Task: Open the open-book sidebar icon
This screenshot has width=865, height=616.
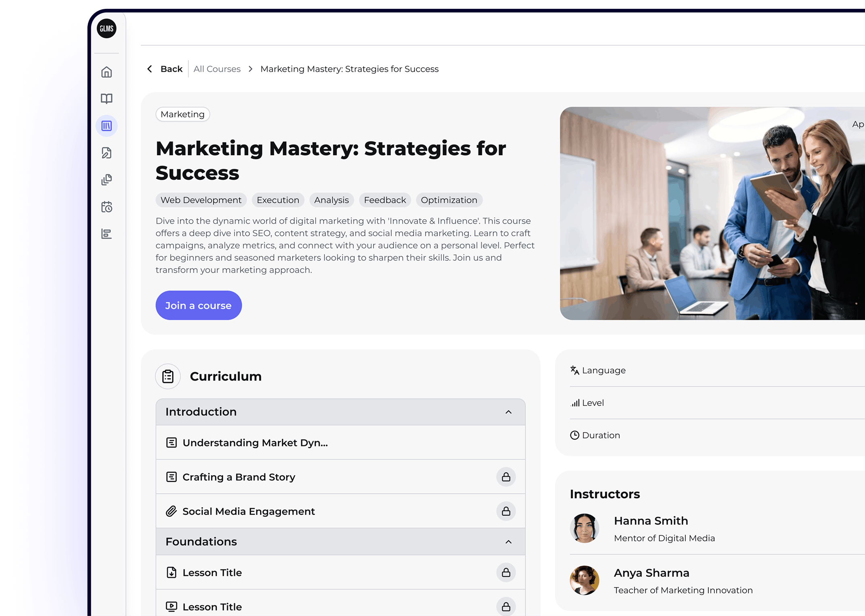Action: click(106, 99)
